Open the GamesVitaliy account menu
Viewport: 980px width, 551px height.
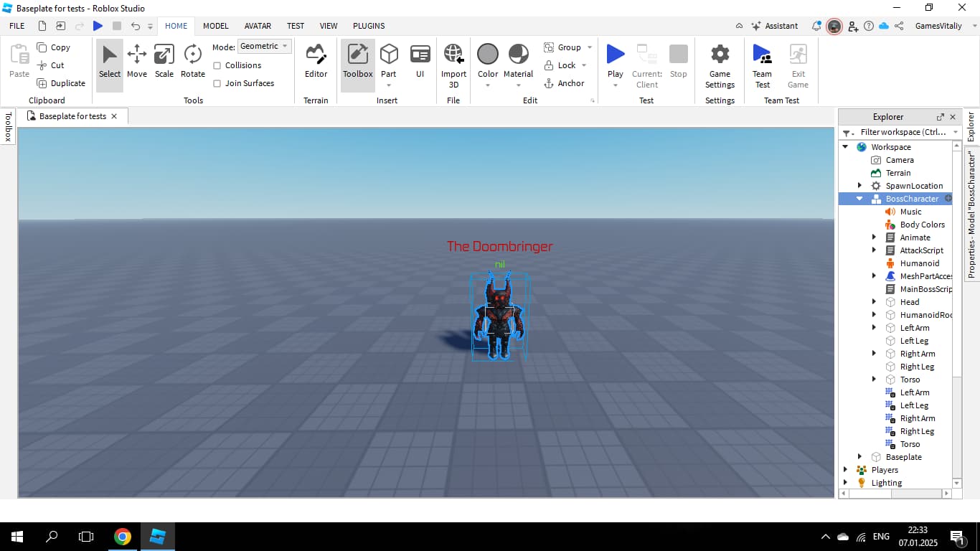(939, 26)
